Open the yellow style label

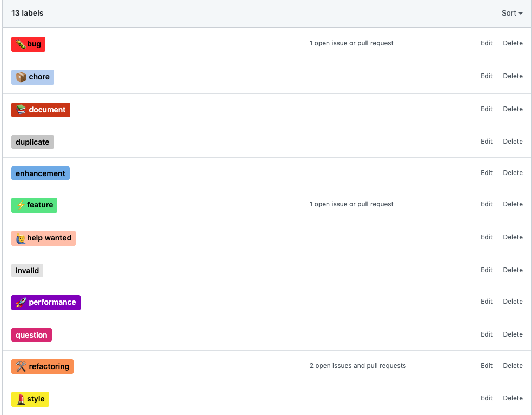tap(30, 399)
